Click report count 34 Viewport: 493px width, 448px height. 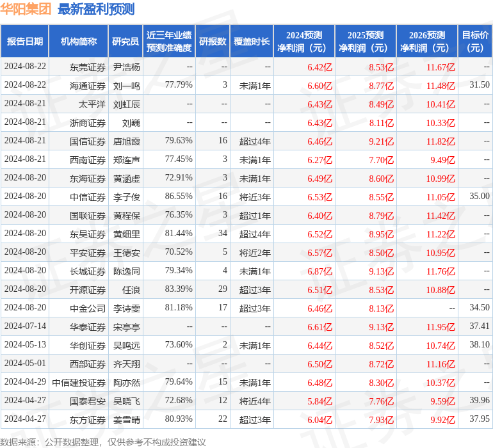[223, 233]
